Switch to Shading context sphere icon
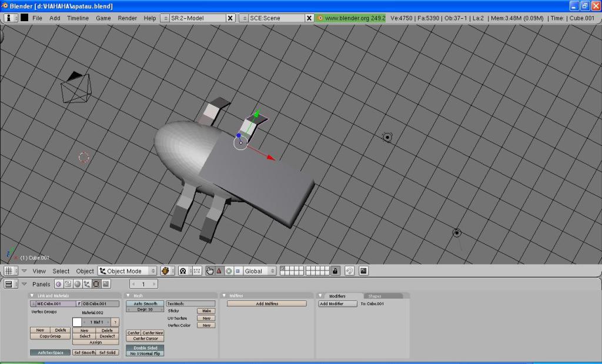 point(78,284)
